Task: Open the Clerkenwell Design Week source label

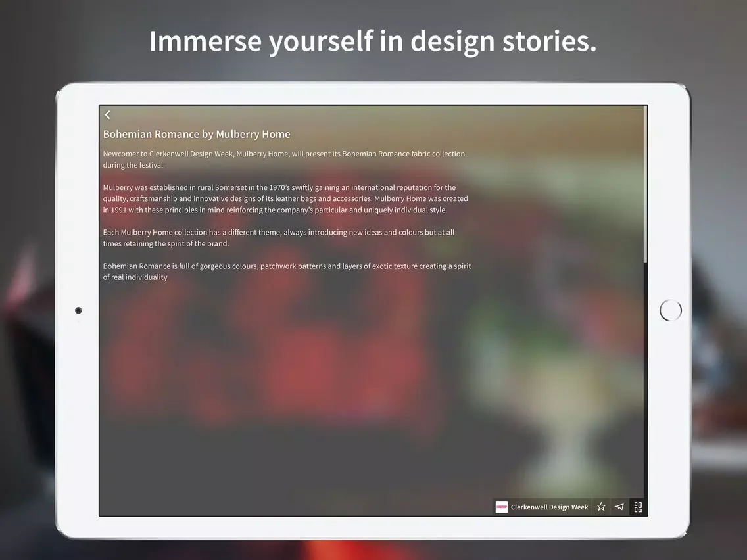Action: tap(549, 507)
